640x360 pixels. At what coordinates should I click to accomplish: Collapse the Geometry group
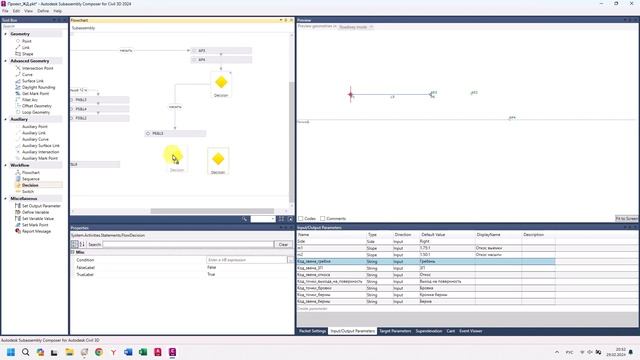[x=5, y=34]
